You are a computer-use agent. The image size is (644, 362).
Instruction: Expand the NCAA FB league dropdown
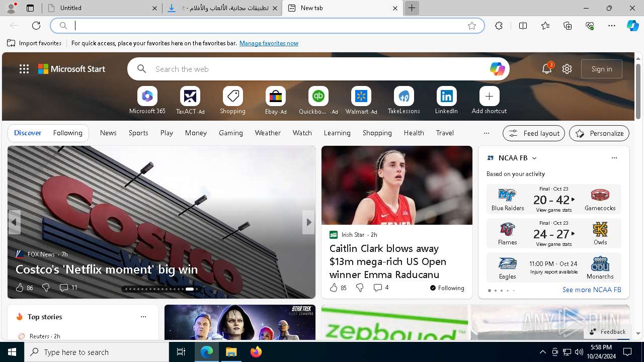(x=534, y=158)
